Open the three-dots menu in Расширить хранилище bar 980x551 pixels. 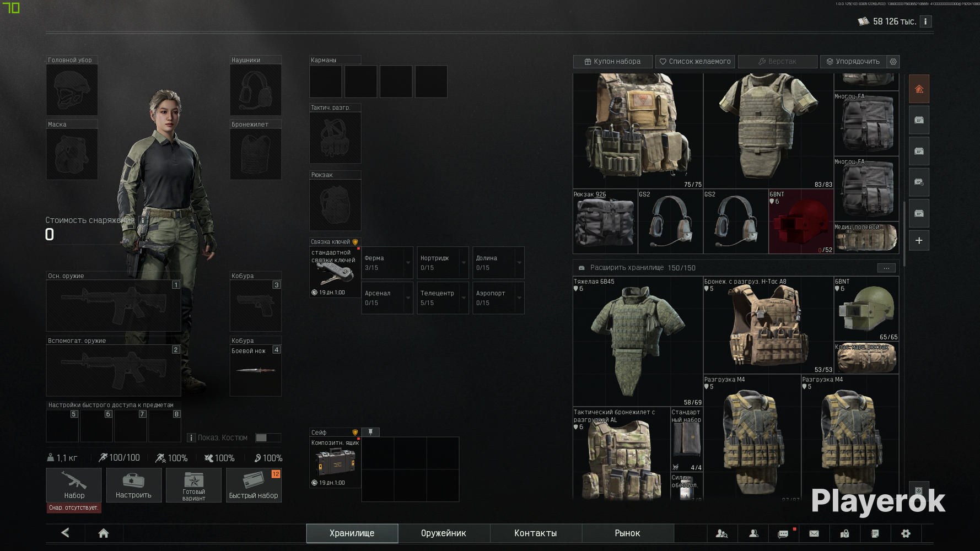[x=886, y=268]
